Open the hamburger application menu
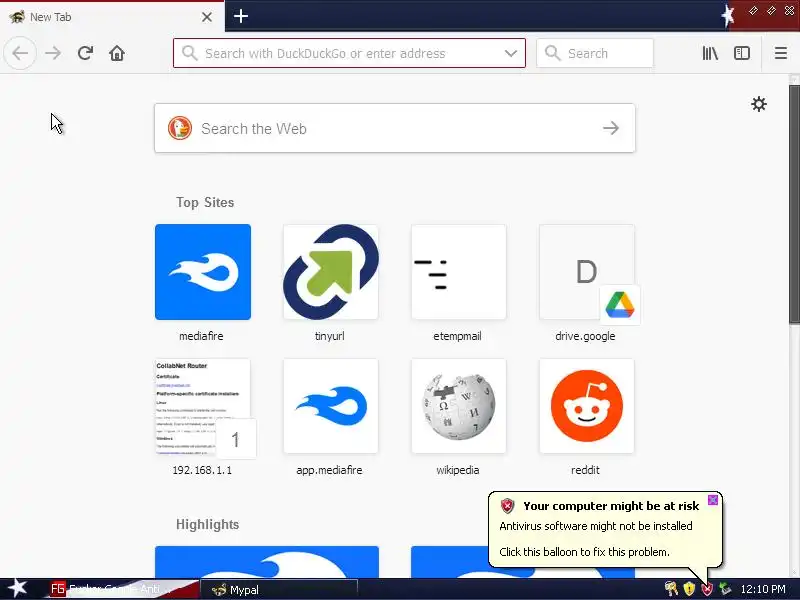Screen dimensions: 800x600 click(781, 53)
